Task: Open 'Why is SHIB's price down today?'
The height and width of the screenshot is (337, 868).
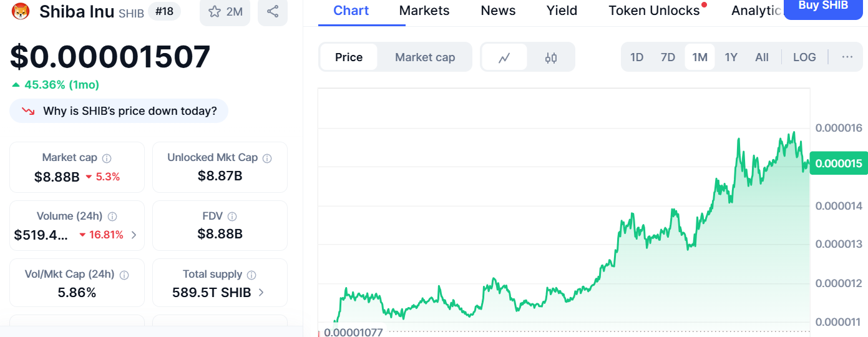Action: click(119, 111)
